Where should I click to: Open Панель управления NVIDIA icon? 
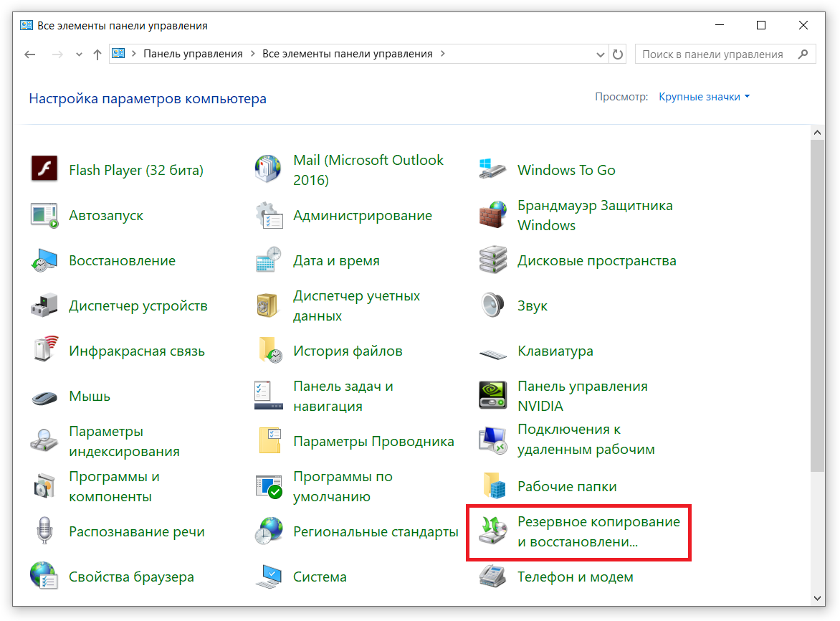493,395
